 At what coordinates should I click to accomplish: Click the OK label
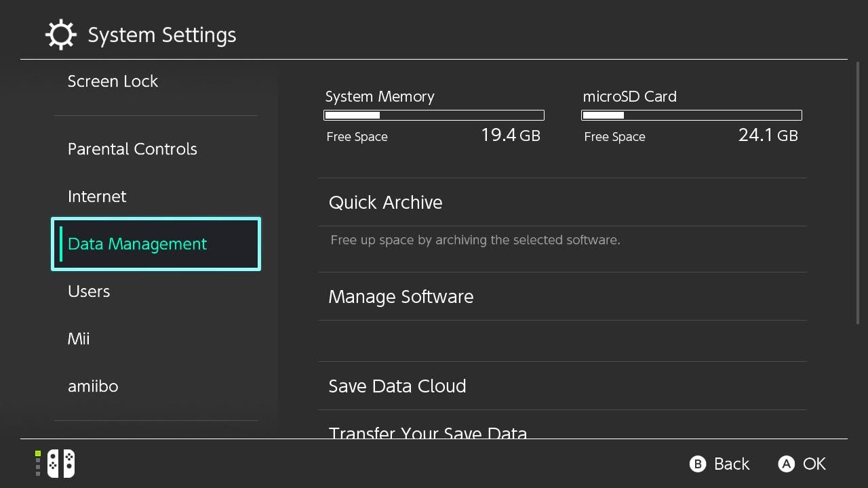814,464
